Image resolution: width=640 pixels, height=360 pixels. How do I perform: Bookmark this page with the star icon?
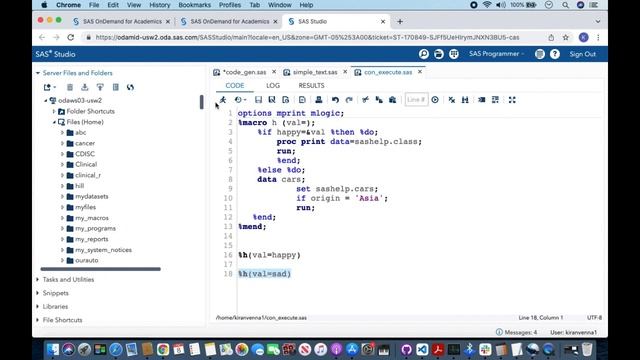[566, 38]
